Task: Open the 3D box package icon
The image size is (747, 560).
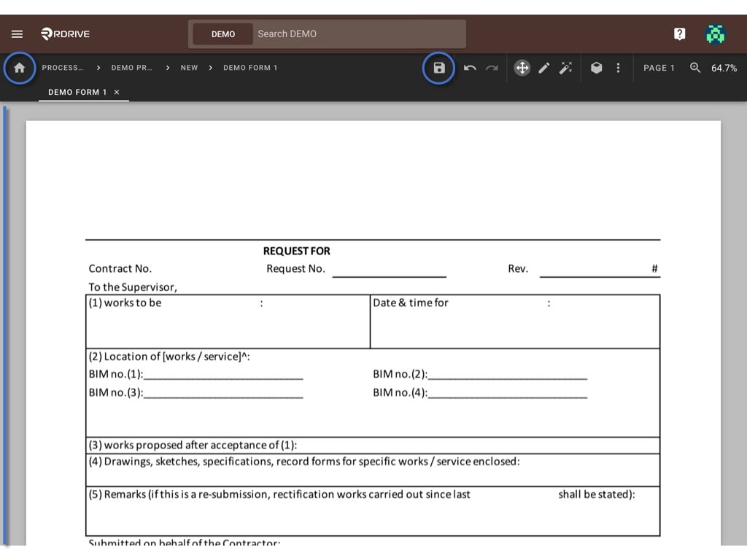Action: (x=597, y=68)
